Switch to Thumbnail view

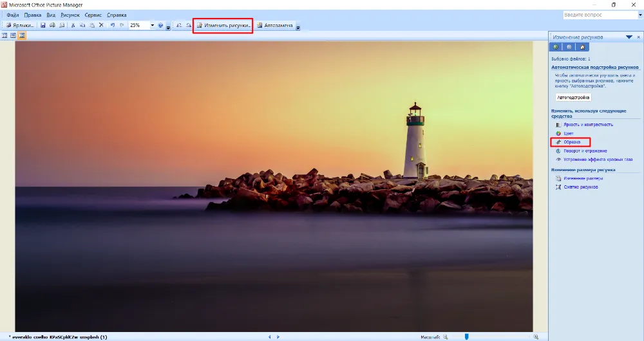[x=5, y=35]
